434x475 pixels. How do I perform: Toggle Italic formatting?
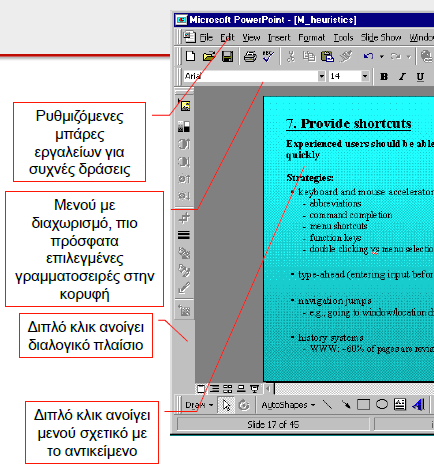pyautogui.click(x=402, y=77)
